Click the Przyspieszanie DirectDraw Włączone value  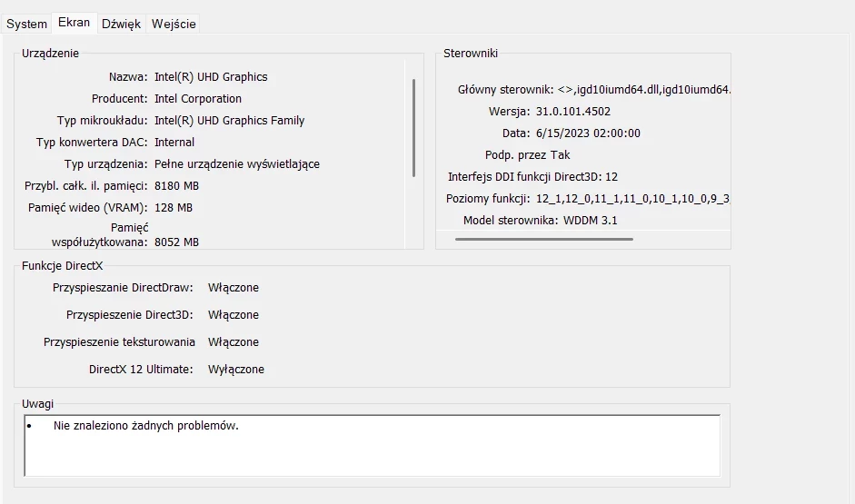pos(234,288)
